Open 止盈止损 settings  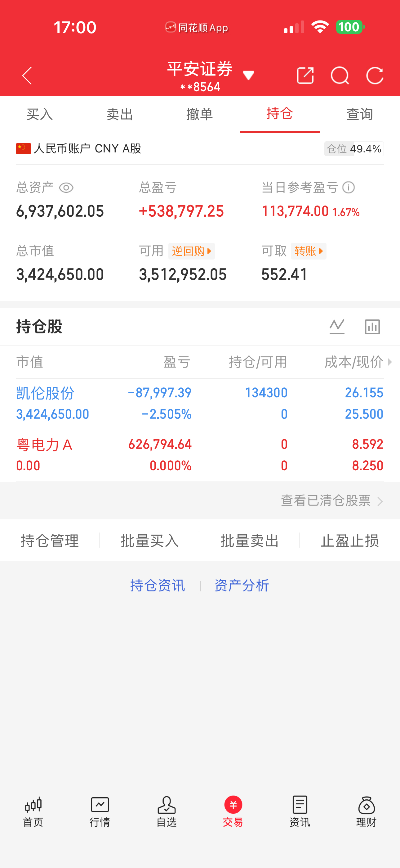point(350,540)
